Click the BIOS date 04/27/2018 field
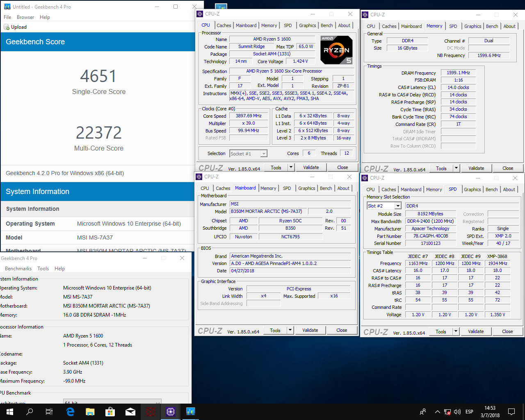This screenshot has width=525, height=420. click(x=290, y=271)
